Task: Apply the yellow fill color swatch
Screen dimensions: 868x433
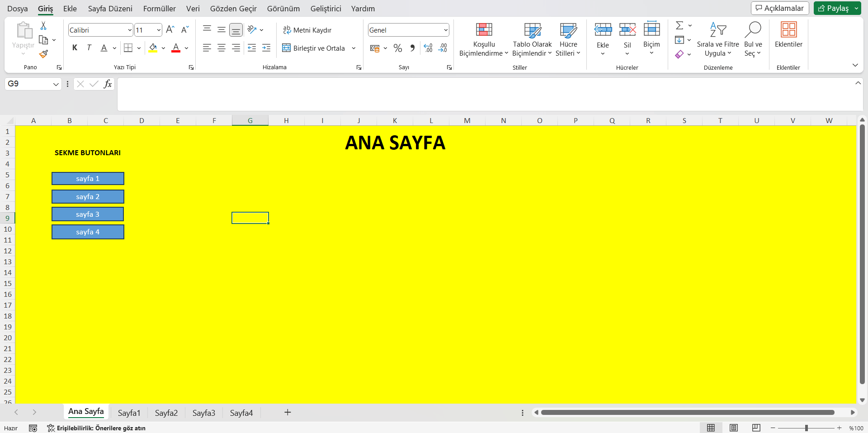Action: click(x=153, y=48)
